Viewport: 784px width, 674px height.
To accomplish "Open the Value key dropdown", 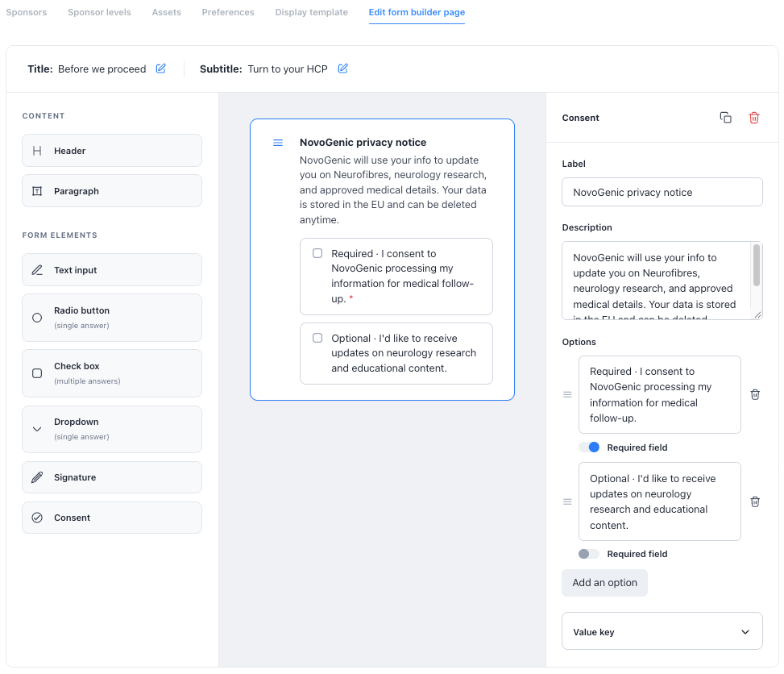I will coord(662,631).
